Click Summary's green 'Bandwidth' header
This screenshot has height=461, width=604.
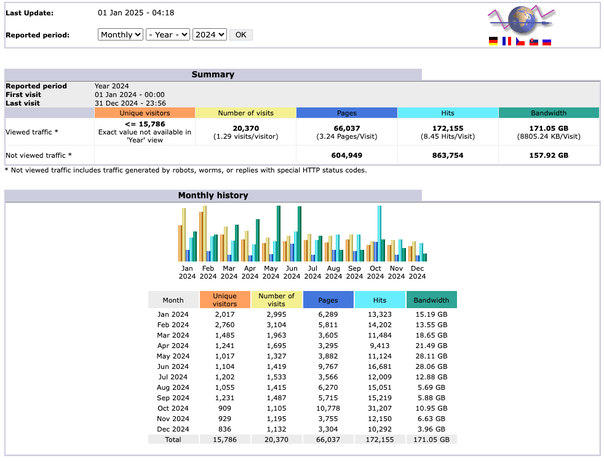pyautogui.click(x=549, y=113)
